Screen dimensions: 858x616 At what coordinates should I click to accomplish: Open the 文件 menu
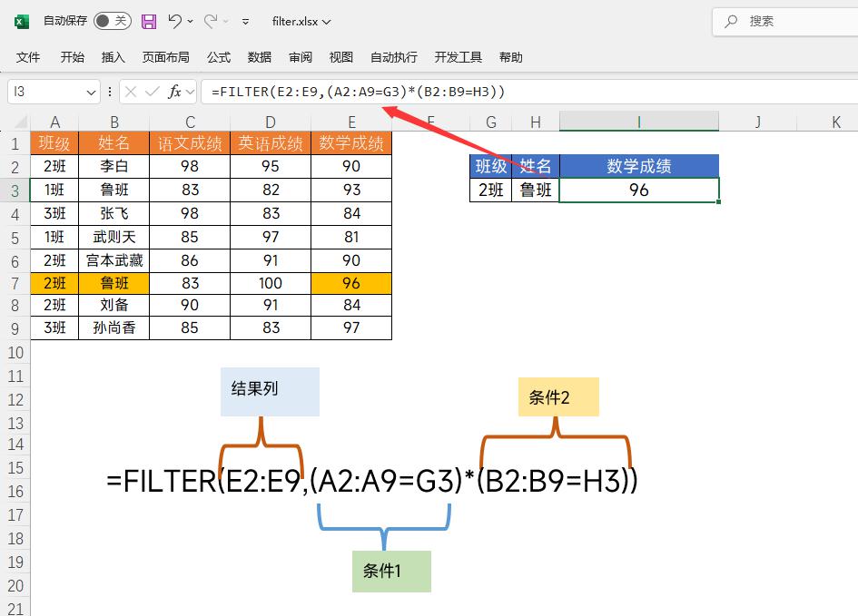click(28, 57)
